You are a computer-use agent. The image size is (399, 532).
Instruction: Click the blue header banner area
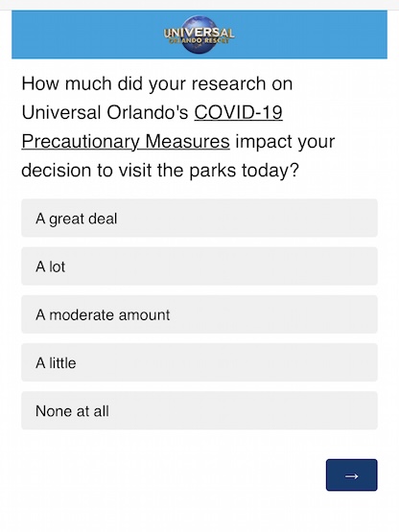(199, 35)
